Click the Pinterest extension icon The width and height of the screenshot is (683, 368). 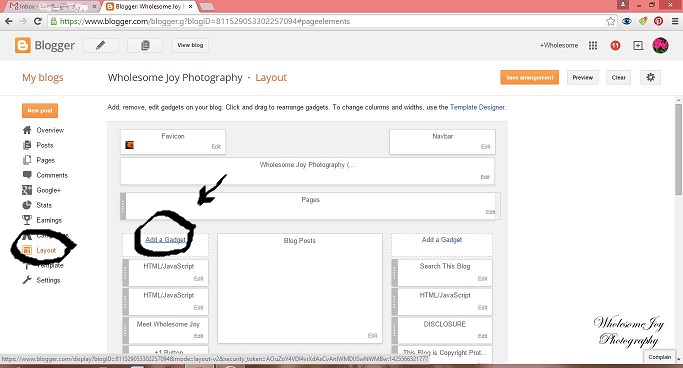658,21
